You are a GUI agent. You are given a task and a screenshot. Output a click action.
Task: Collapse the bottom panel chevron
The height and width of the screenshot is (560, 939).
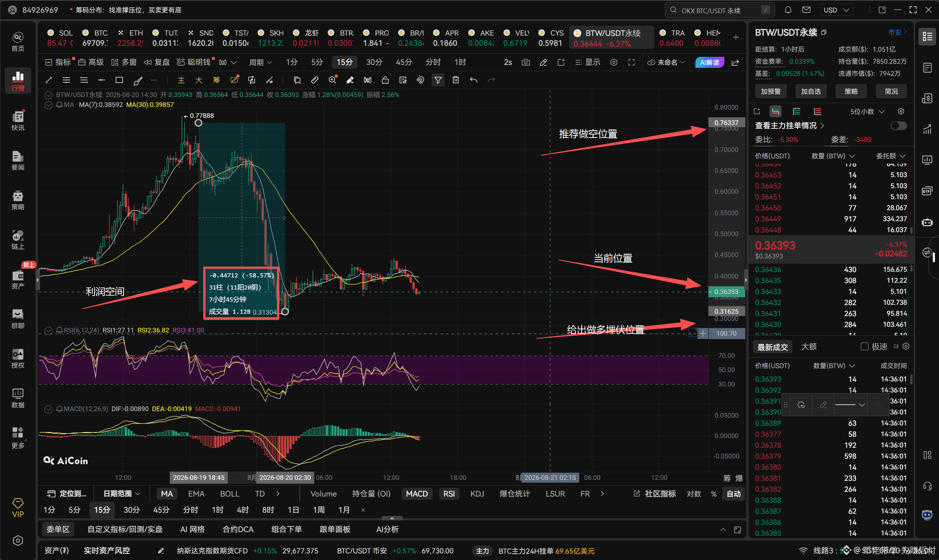coord(723,530)
